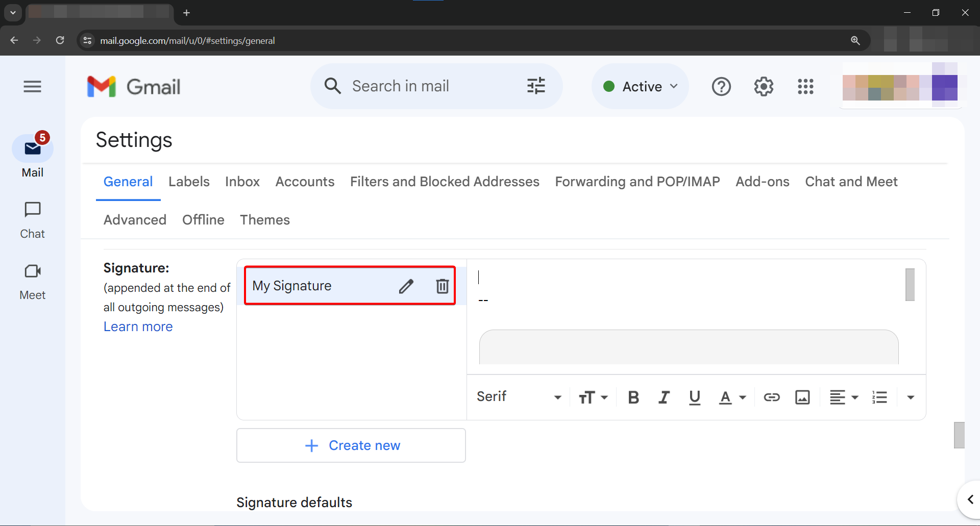Show search options filter icon

(x=536, y=86)
